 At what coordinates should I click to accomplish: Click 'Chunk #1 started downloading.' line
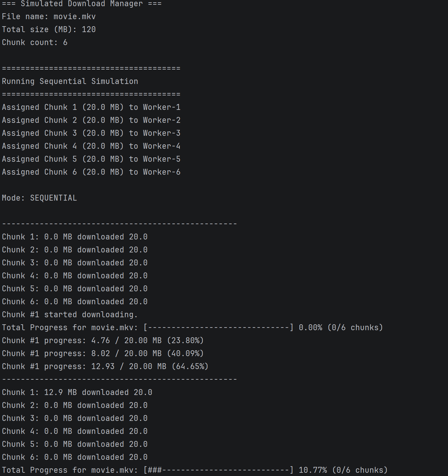point(70,315)
